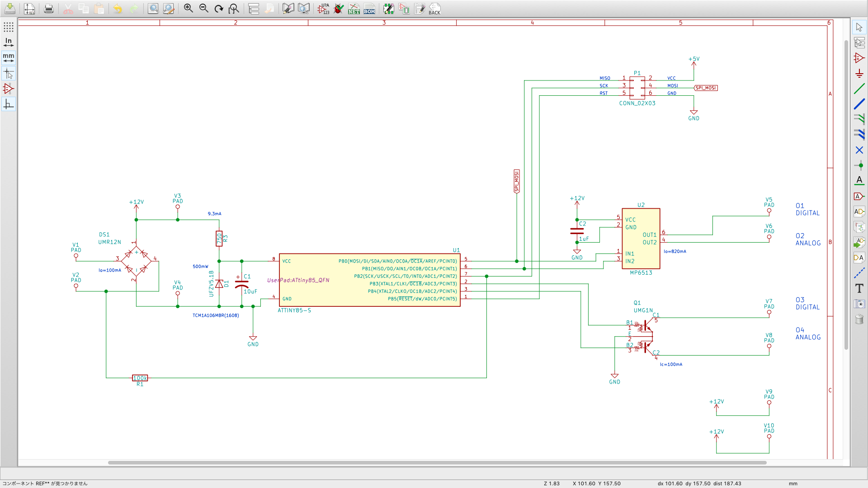Select the No-connect flag X tool
This screenshot has width=868, height=488.
(859, 150)
